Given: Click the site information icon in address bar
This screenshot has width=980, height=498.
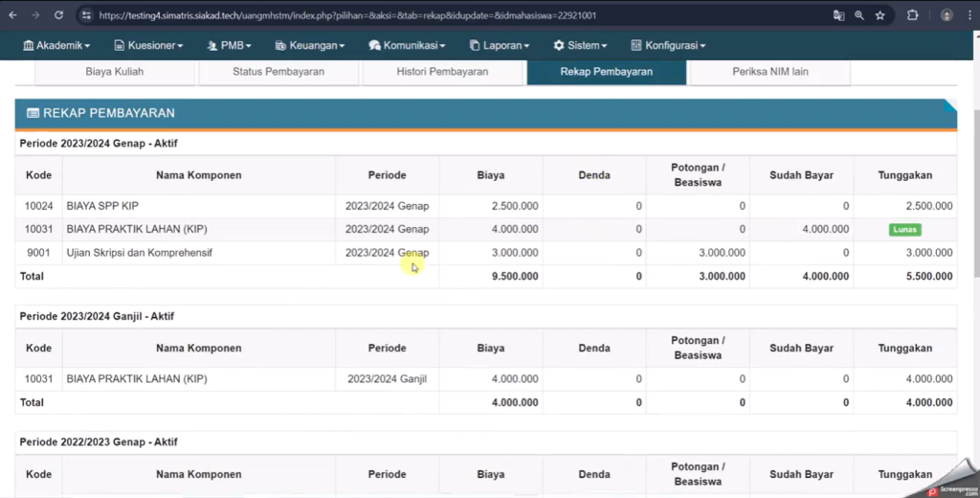Looking at the screenshot, I should click(86, 15).
